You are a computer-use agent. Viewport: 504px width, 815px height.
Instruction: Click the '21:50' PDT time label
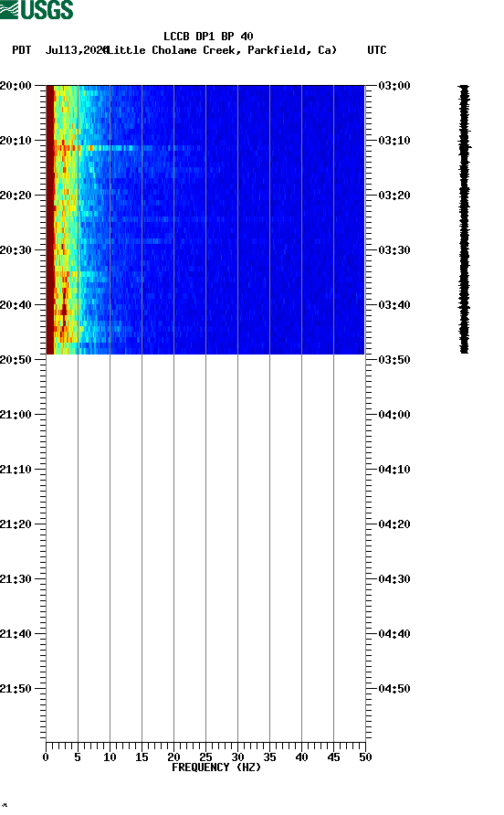pos(16,689)
